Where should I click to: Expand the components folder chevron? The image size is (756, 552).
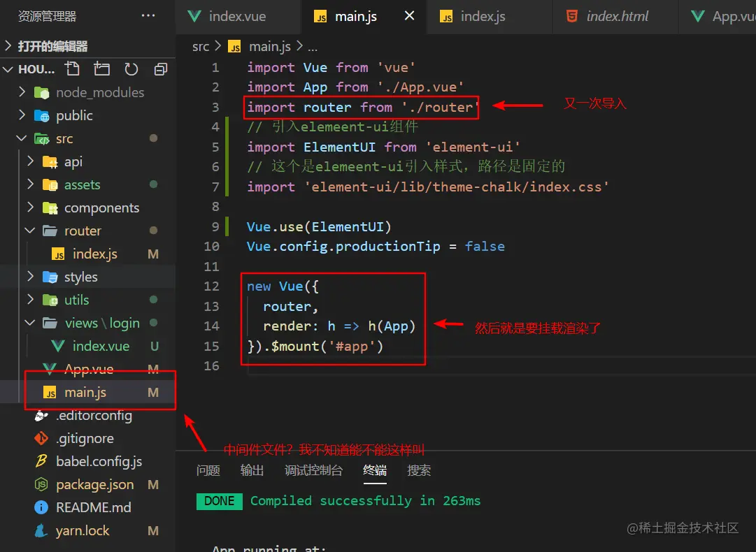click(x=30, y=207)
